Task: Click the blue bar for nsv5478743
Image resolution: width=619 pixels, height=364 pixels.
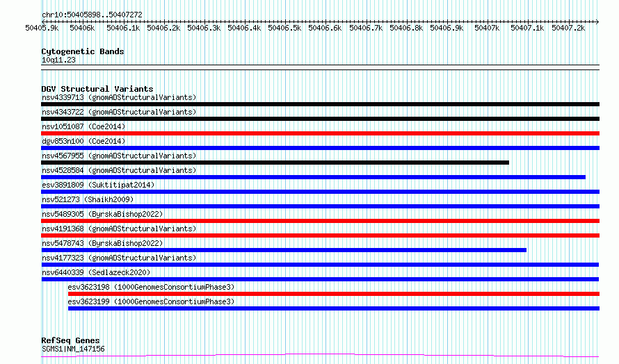Action: 284,250
